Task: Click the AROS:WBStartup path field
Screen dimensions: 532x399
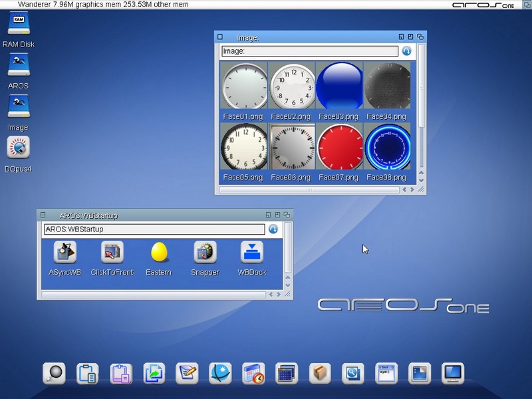Action: click(154, 229)
